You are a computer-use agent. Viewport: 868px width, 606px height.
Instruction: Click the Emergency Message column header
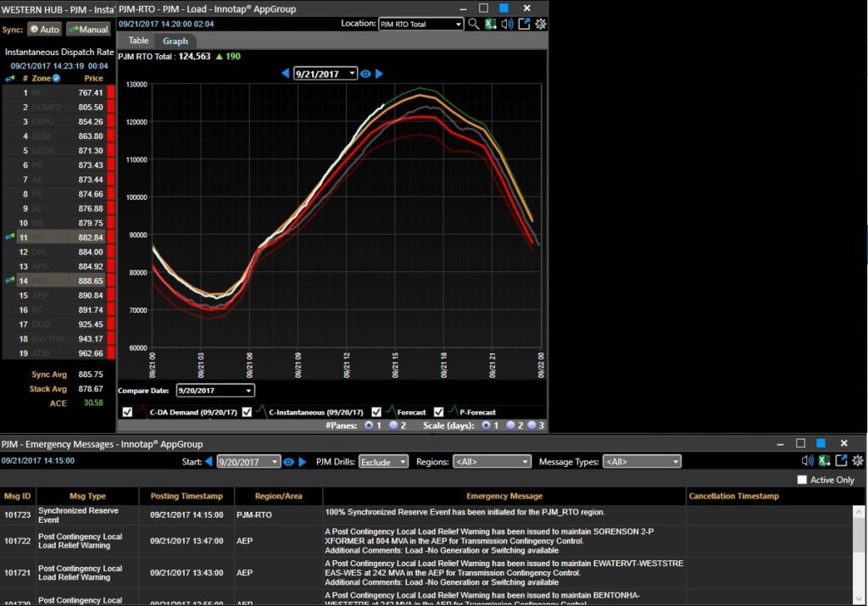point(504,496)
